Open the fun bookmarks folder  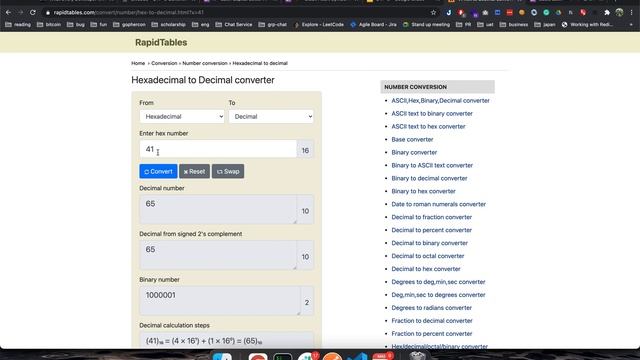(99, 24)
